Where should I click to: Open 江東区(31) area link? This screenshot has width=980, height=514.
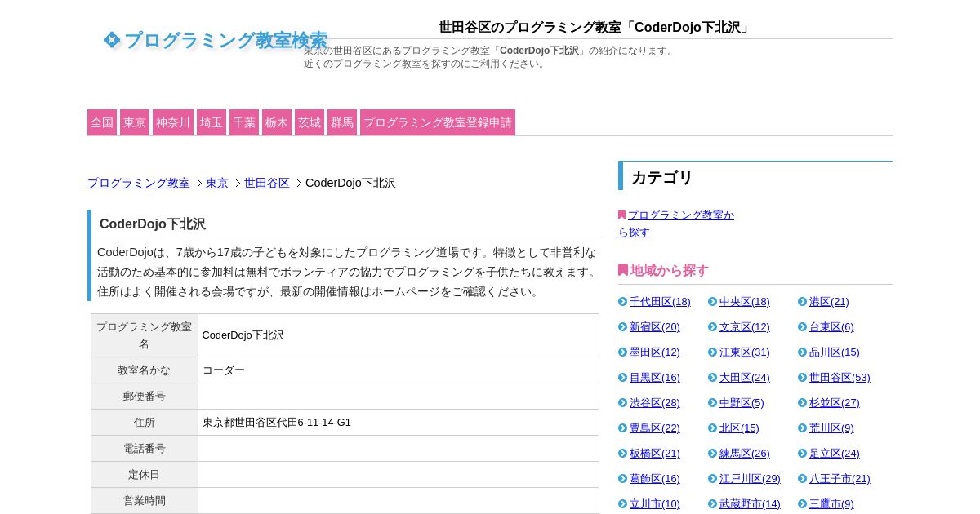[745, 352]
